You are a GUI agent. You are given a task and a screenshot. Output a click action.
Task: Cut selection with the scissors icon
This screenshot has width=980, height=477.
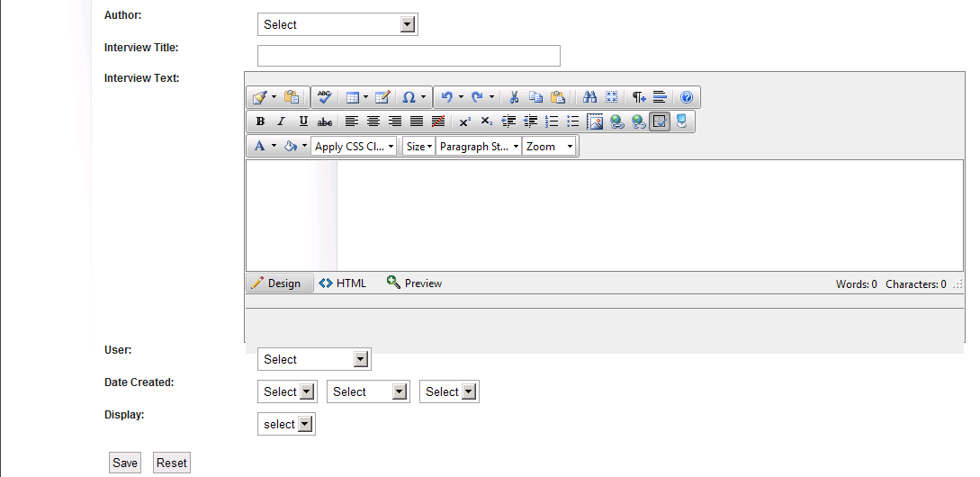[x=514, y=97]
